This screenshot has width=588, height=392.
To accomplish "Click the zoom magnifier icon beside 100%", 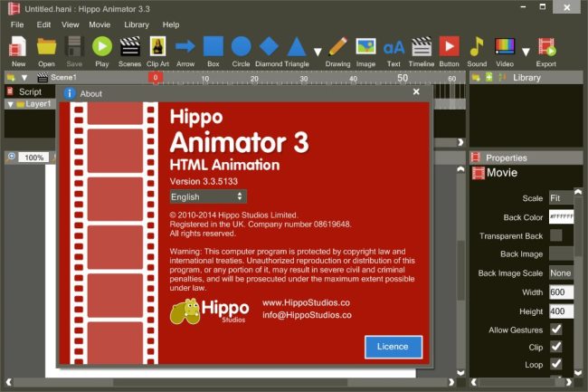I will coord(11,157).
